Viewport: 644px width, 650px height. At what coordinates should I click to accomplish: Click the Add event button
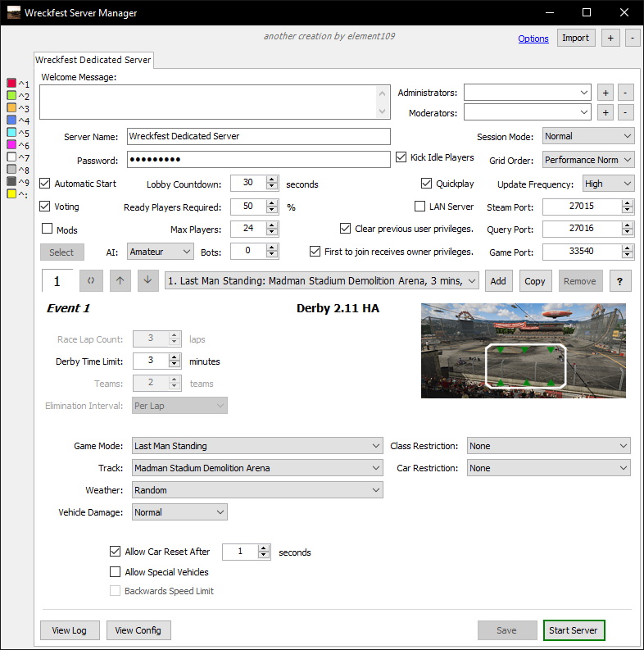(x=498, y=281)
